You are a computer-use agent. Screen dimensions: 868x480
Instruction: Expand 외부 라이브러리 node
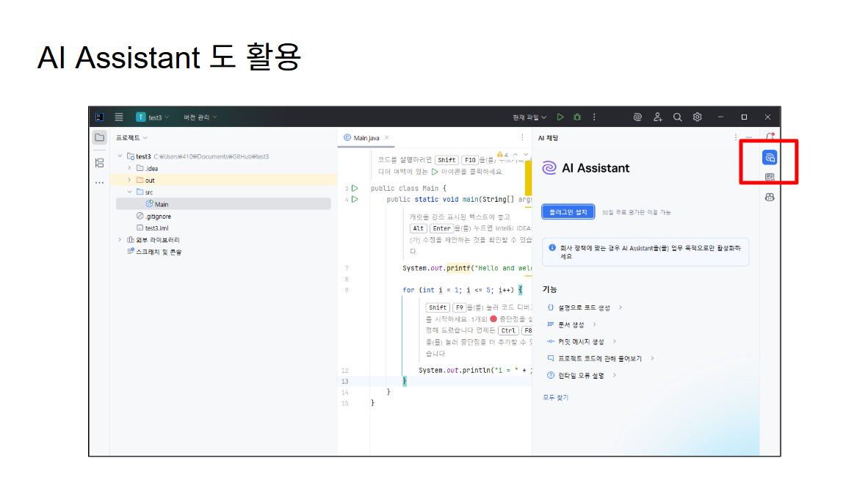(x=120, y=240)
